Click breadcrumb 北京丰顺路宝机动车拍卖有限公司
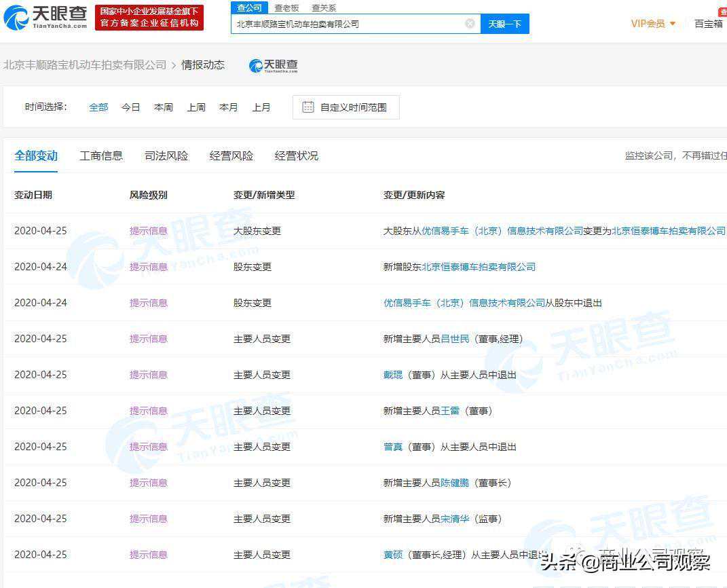Screen dimensions: 727x588 [85, 65]
